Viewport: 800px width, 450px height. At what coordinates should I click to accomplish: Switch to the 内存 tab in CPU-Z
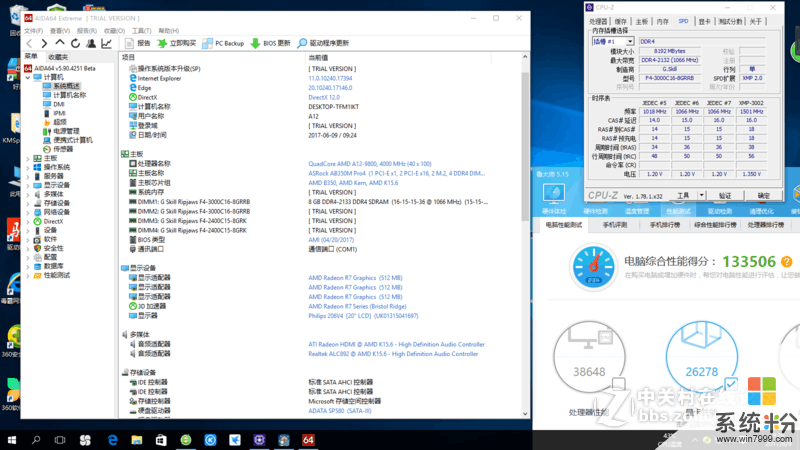click(664, 20)
